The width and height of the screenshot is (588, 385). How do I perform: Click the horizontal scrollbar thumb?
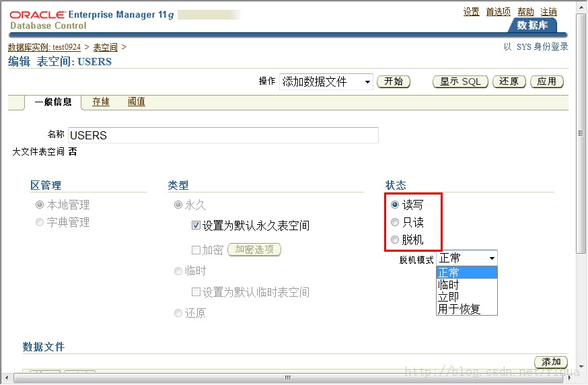[288, 378]
